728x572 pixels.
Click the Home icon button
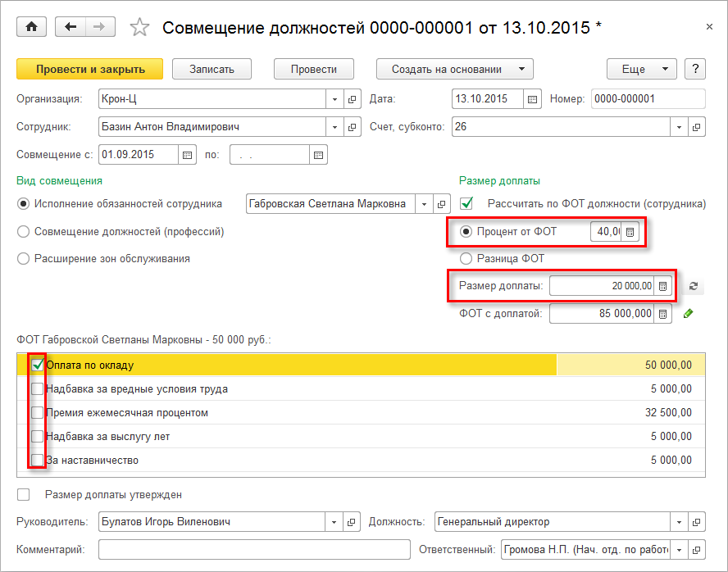click(x=32, y=27)
